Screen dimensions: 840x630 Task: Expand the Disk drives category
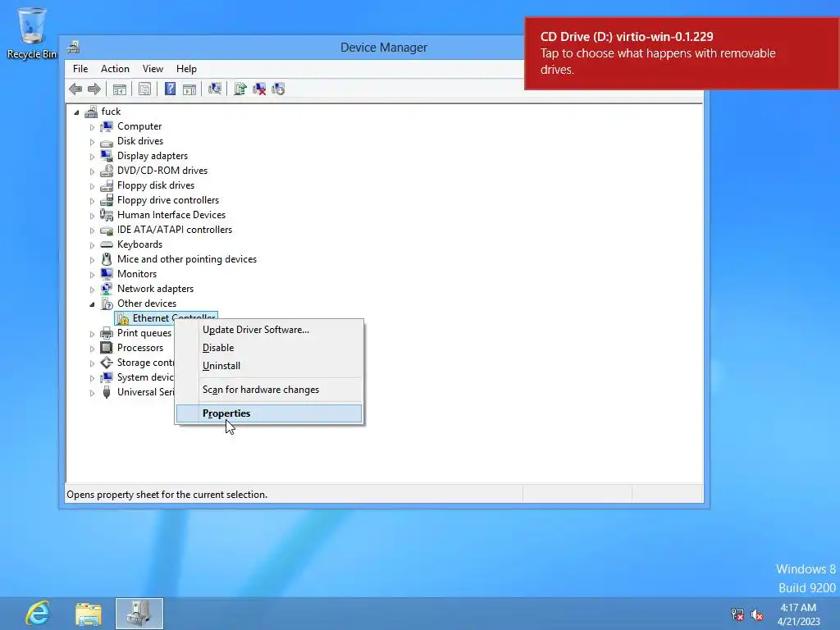coord(92,142)
